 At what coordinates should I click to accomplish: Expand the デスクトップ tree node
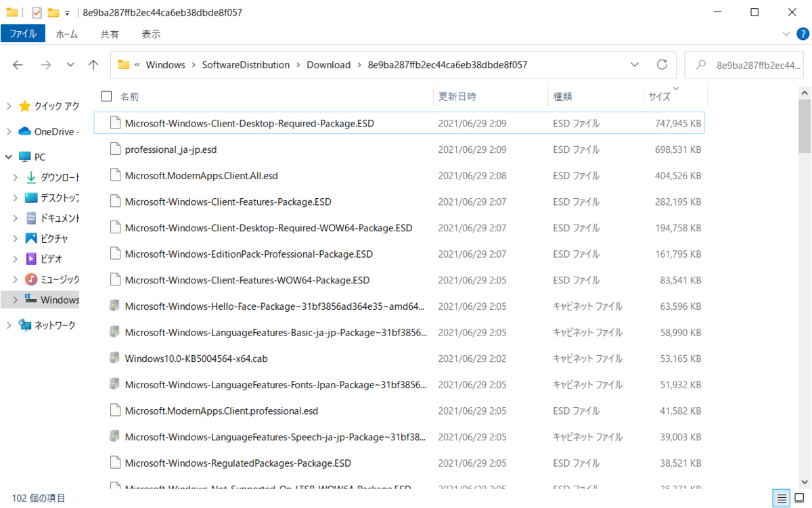[16, 198]
